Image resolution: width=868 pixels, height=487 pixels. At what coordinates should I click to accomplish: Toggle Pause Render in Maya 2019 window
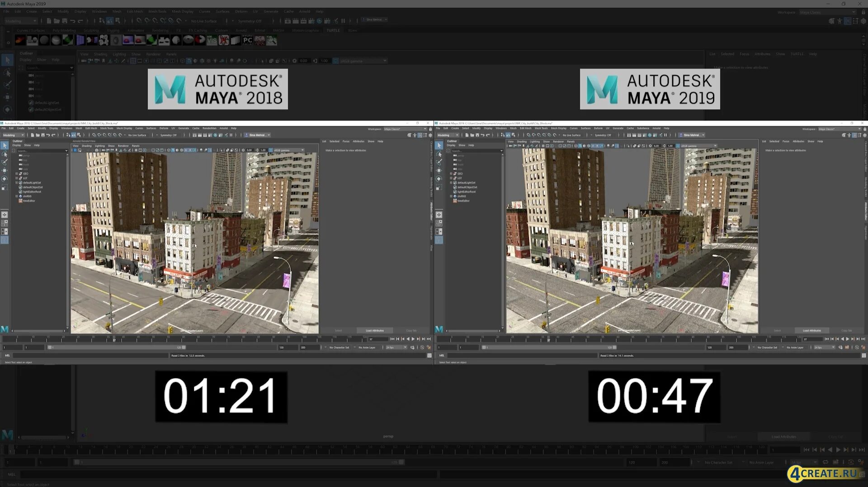click(665, 135)
